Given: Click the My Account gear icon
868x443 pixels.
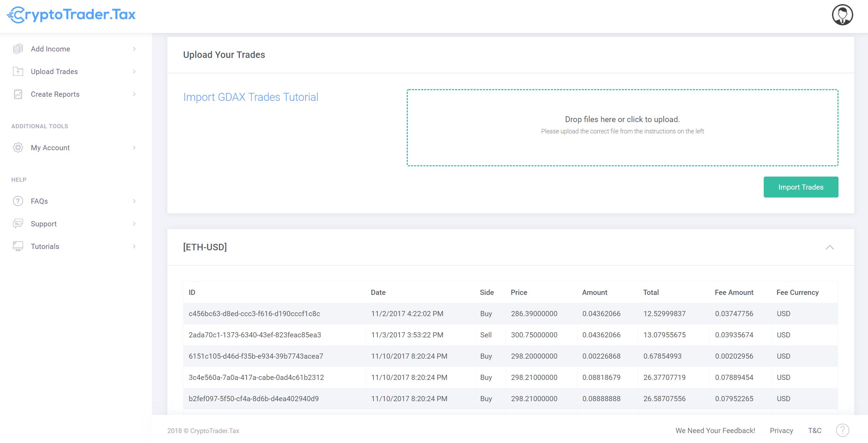Looking at the screenshot, I should pos(18,148).
